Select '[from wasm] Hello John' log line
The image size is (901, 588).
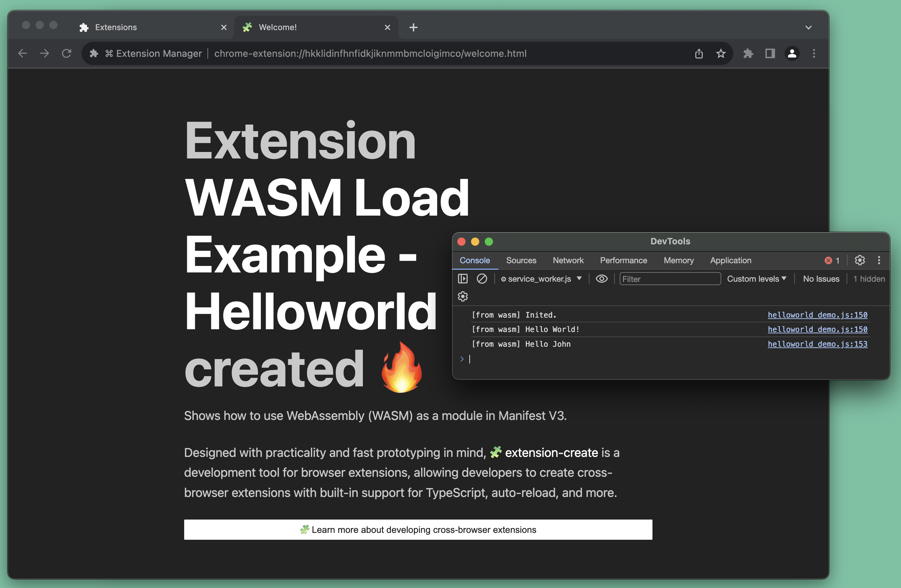pyautogui.click(x=521, y=344)
